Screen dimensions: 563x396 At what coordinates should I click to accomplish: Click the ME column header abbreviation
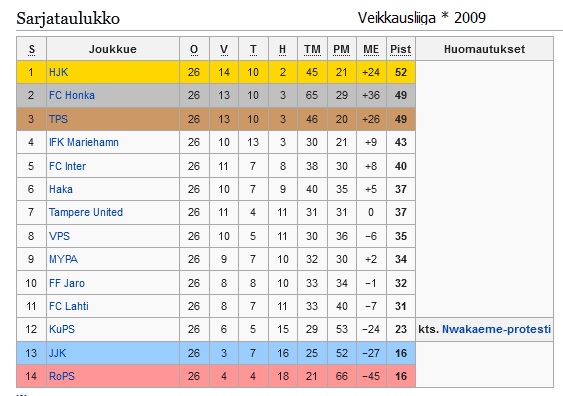point(371,49)
